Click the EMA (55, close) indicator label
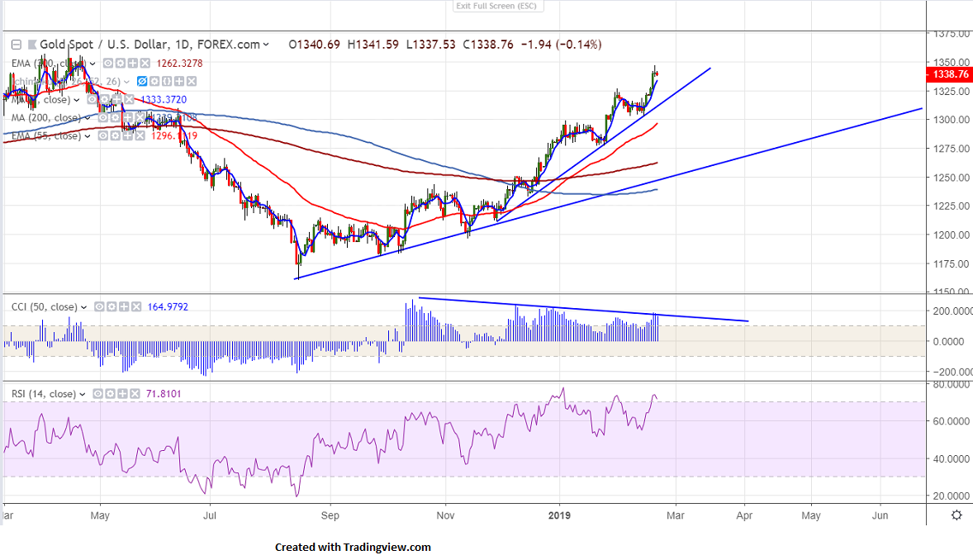This screenshot has width=973, height=560. coord(45,135)
